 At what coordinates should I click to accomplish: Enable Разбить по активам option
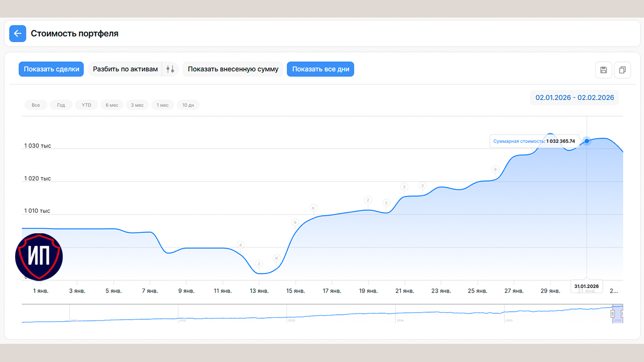click(125, 69)
